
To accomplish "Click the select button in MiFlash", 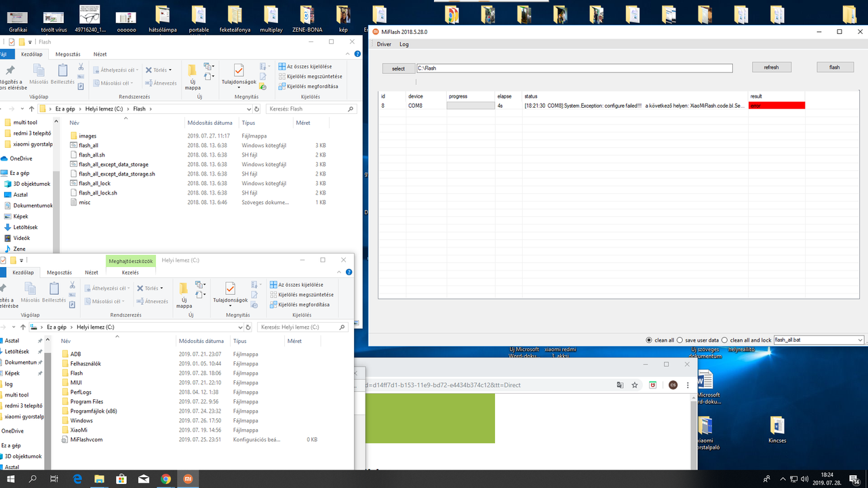I will point(398,68).
